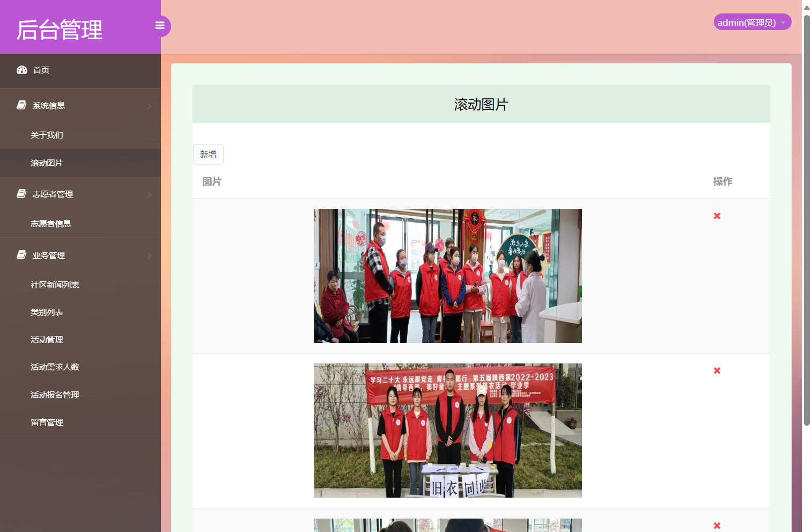Click the first volunteer photo thumbnail
Image resolution: width=812 pixels, height=532 pixels.
point(447,275)
